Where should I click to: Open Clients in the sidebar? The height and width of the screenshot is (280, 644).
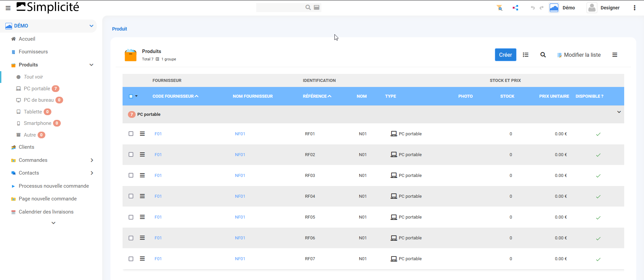pos(27,147)
